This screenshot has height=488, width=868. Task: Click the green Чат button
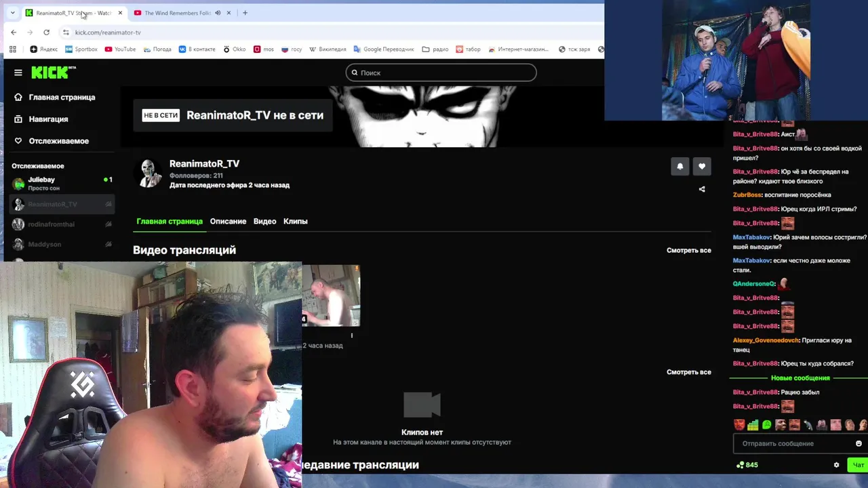click(858, 465)
